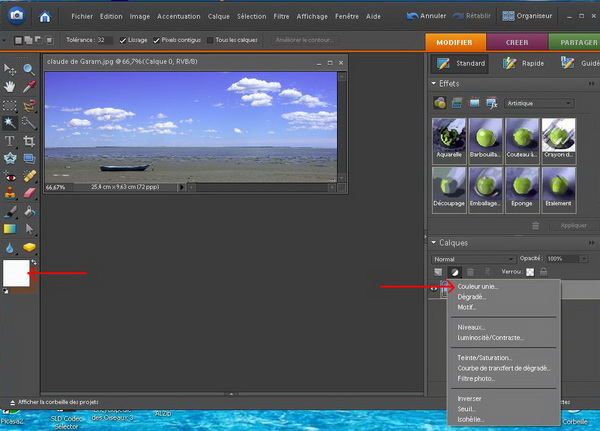Select the Clone Stamp tool

[x=10, y=193]
